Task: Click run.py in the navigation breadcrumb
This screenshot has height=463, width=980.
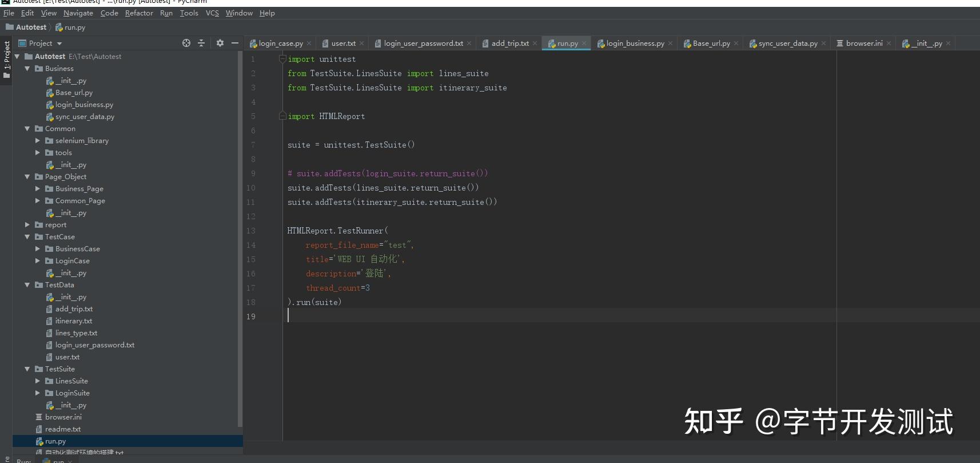Action: (70, 27)
